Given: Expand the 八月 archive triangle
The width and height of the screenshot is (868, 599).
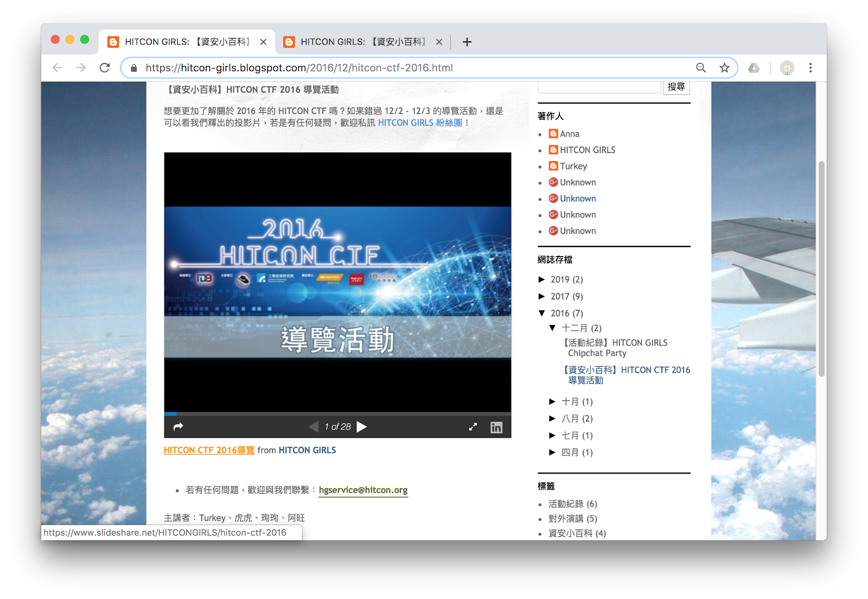Looking at the screenshot, I should pos(552,418).
